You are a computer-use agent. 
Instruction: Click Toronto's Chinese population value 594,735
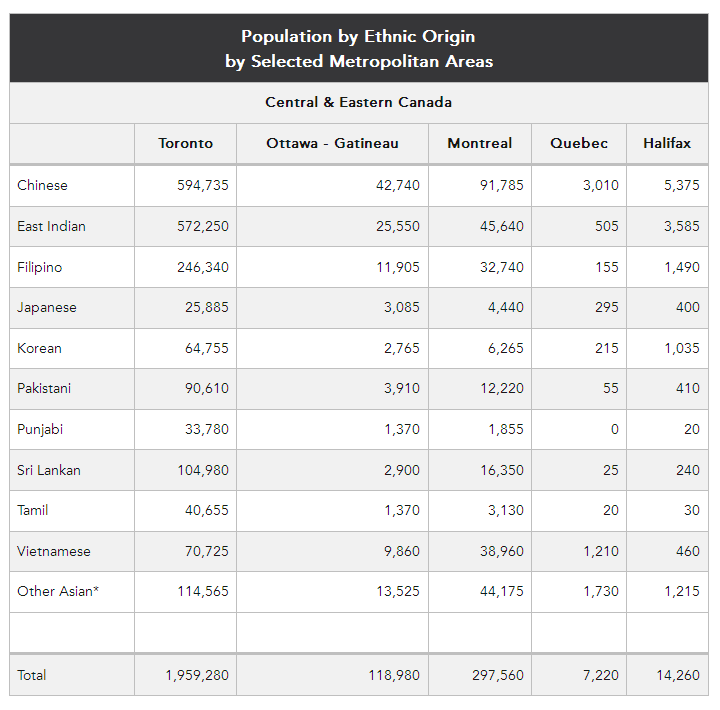pos(200,185)
